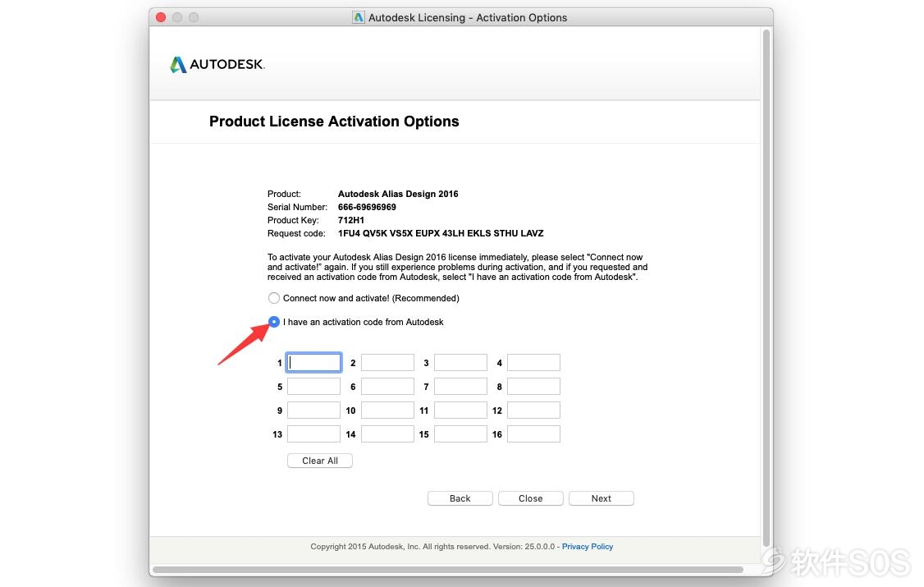Screen dimensions: 924x587
Task: Click the "Product License Activation Options" heading
Action: pos(334,122)
